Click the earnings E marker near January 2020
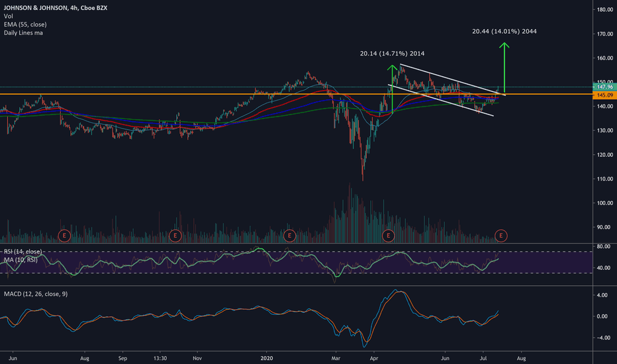The height and width of the screenshot is (364, 617). pos(289,236)
